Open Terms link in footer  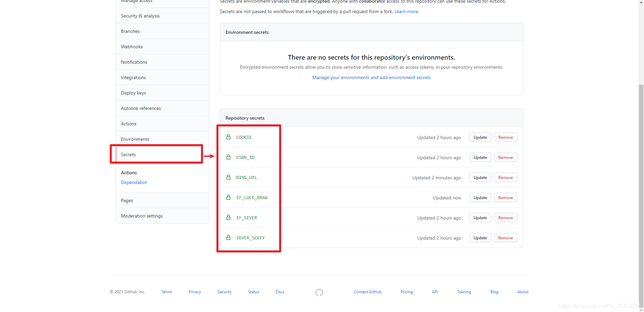[x=167, y=292]
